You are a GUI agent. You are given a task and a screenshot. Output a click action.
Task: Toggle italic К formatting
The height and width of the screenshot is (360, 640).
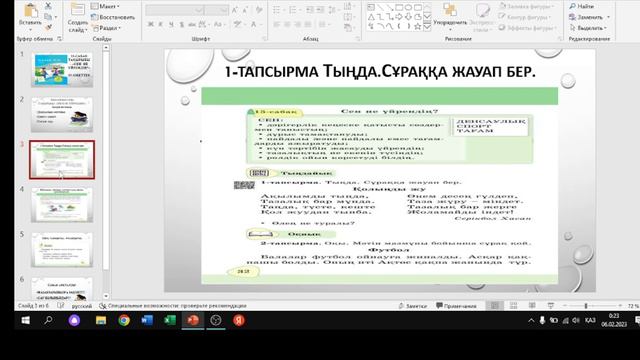pyautogui.click(x=161, y=24)
